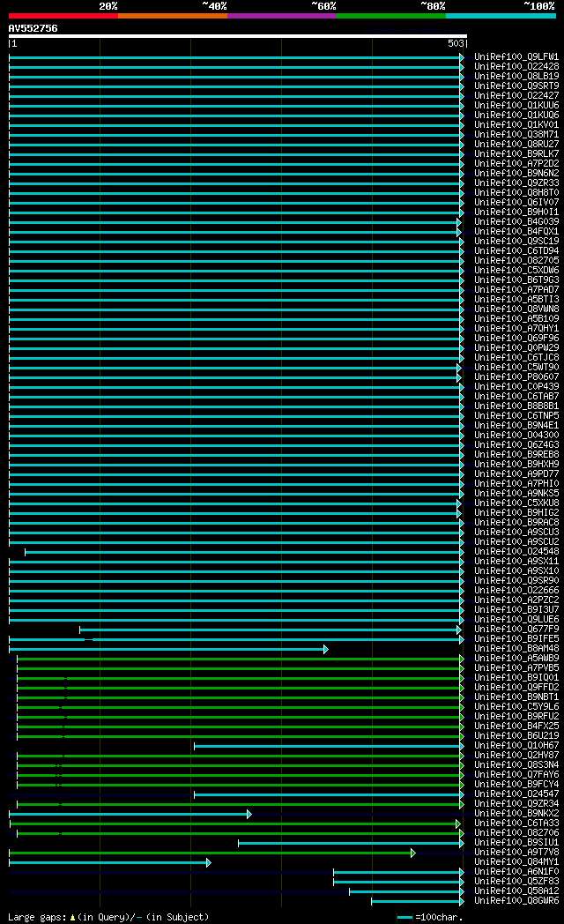
Task: Open hit UniRef100_Q8LB19
Action: tap(516, 77)
